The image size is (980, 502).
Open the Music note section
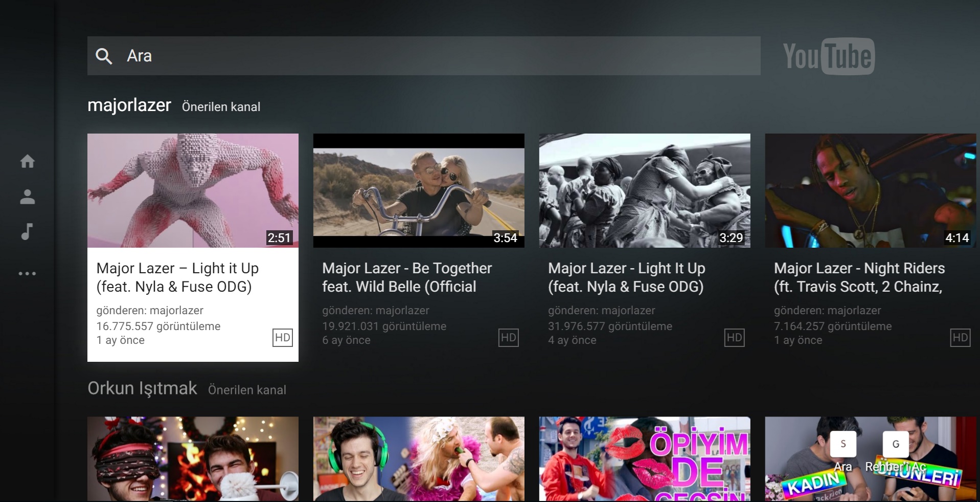tap(27, 231)
